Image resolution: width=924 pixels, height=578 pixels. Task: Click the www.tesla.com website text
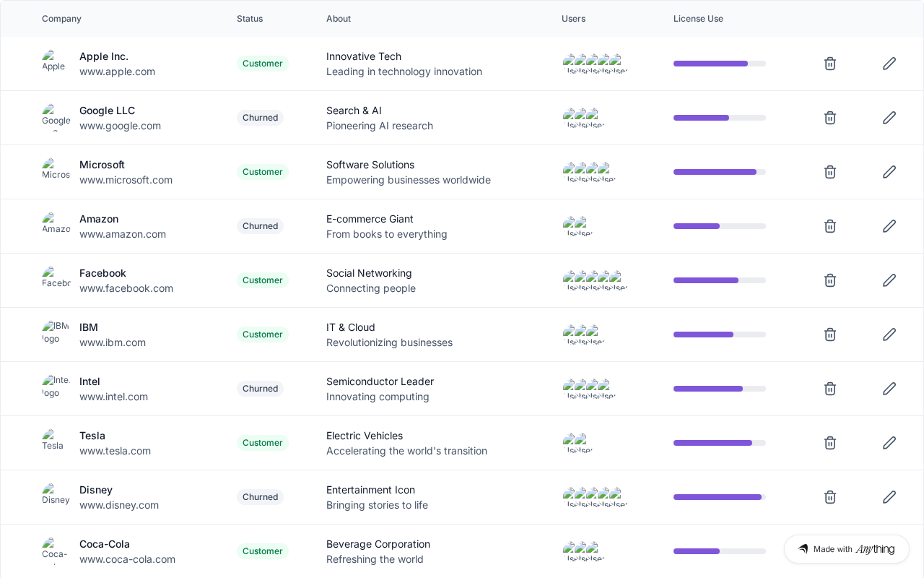[x=115, y=451]
